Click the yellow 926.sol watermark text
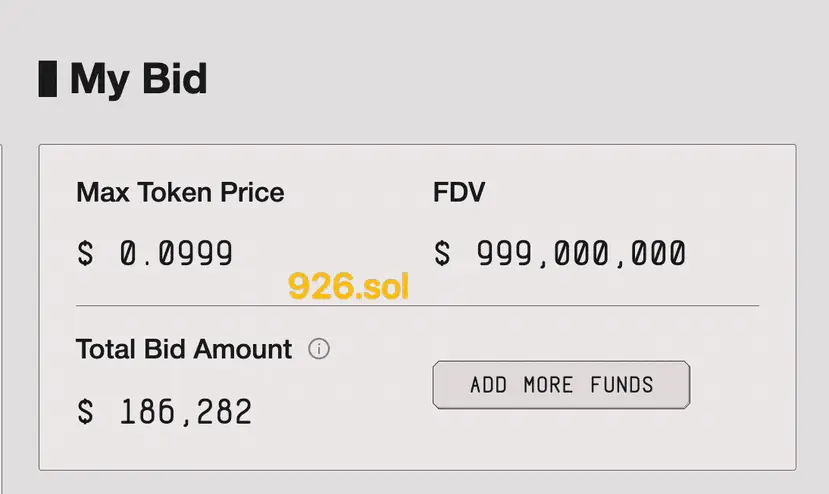 click(349, 287)
